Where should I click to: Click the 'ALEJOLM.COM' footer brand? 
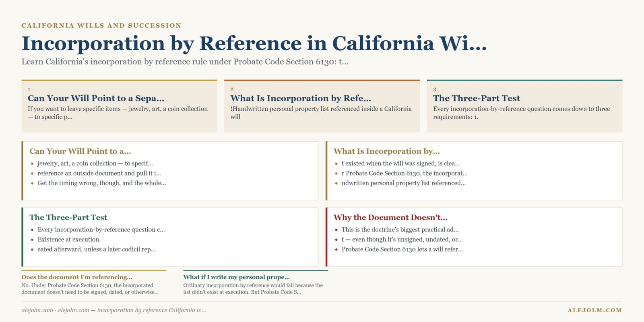[x=595, y=310]
